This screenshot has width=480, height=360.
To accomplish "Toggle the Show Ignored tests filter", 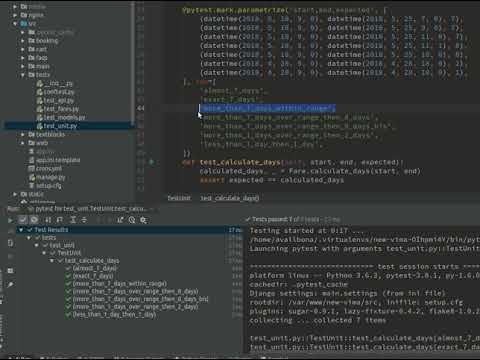I will (x=34, y=220).
